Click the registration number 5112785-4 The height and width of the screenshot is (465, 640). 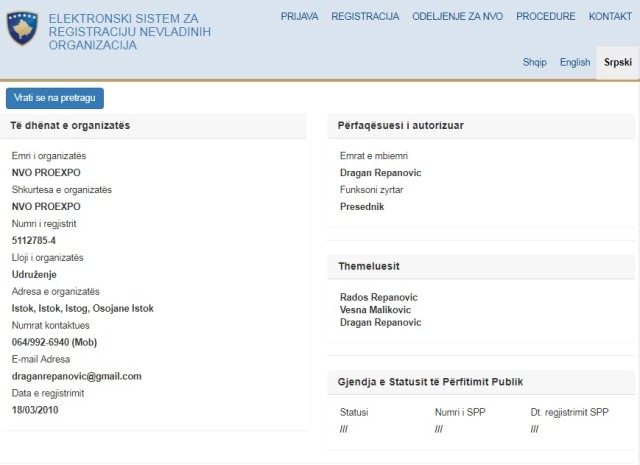(x=34, y=240)
